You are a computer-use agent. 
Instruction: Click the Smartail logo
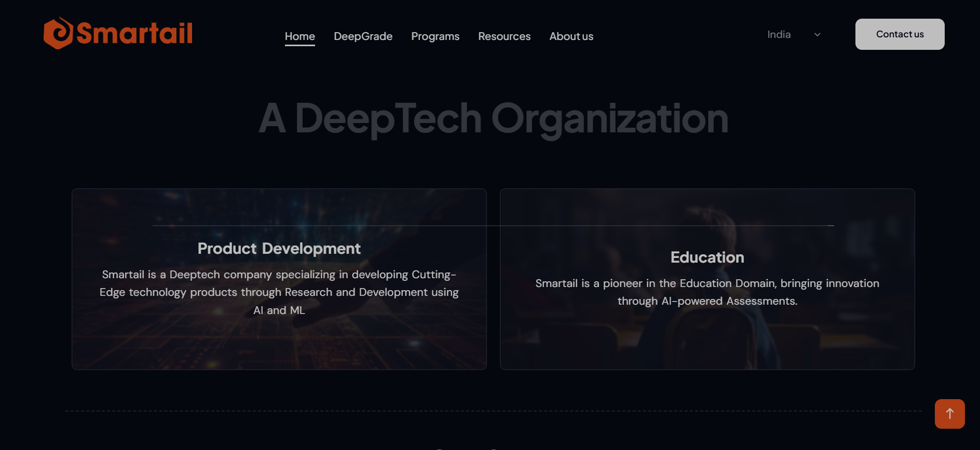pyautogui.click(x=118, y=33)
